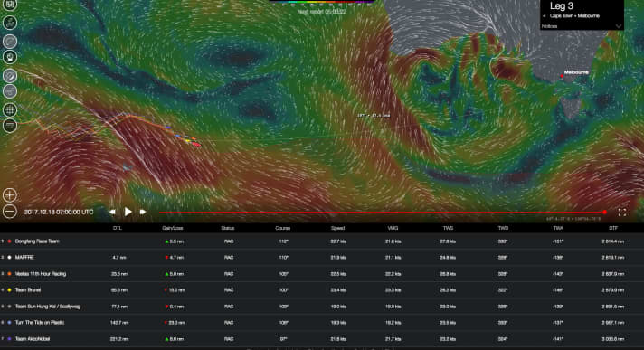Select the MAPFRE team name
Viewport: 644px width, 350px height.
pos(24,258)
